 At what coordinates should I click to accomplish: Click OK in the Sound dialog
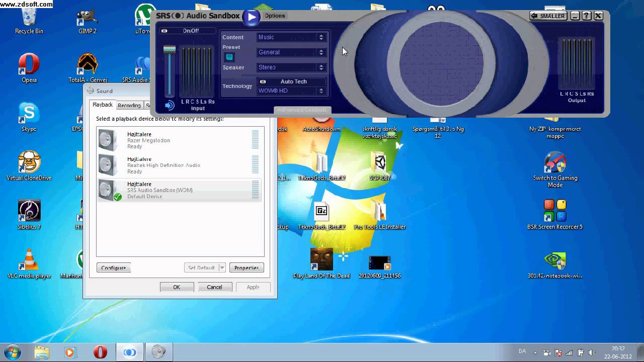coord(177,287)
